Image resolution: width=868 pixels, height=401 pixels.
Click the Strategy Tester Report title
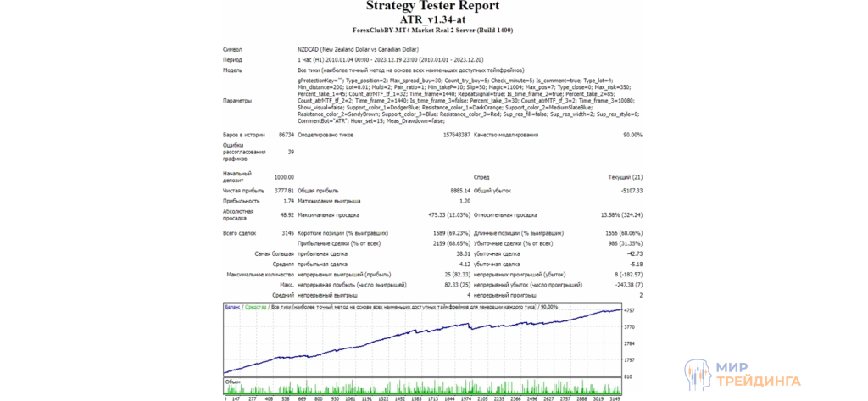point(433,6)
